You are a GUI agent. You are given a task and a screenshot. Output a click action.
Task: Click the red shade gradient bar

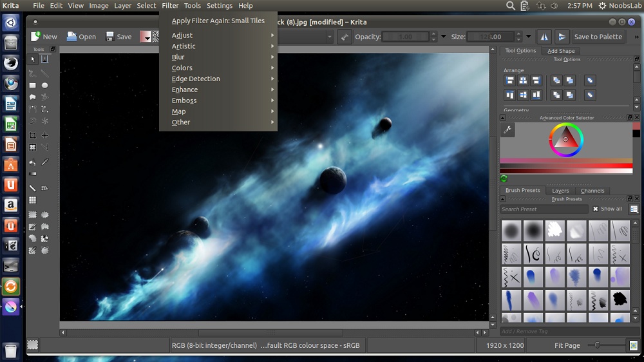(566, 166)
